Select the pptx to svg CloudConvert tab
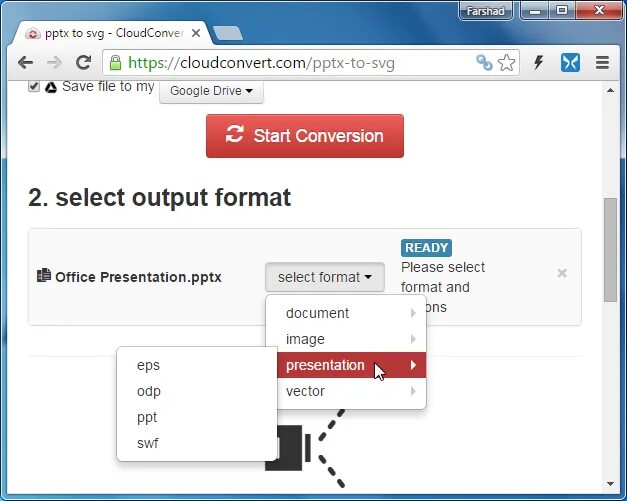 (112, 33)
